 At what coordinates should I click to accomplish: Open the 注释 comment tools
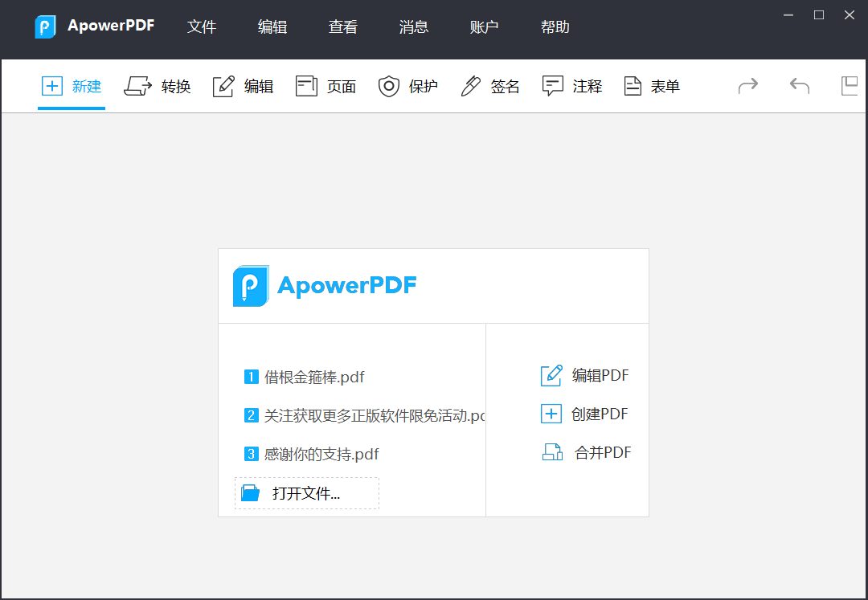pos(572,86)
